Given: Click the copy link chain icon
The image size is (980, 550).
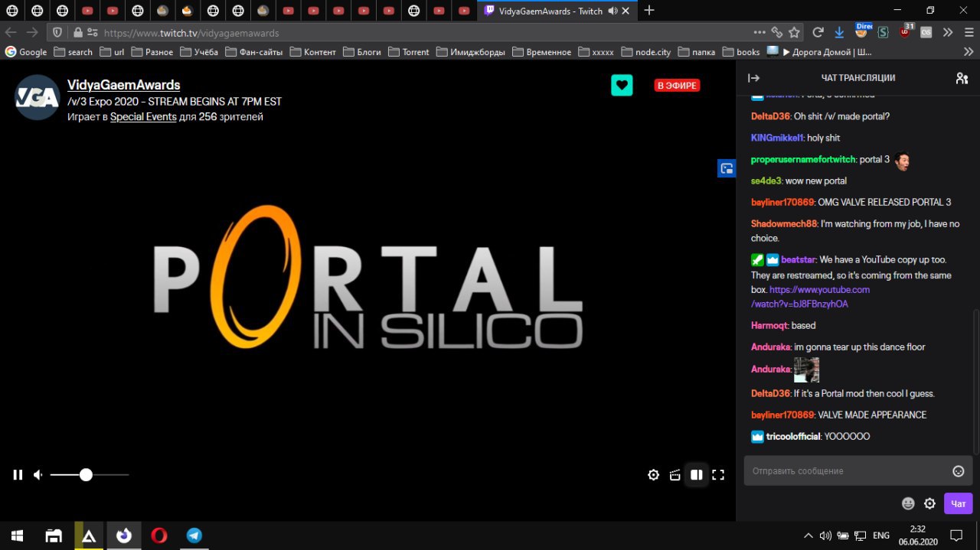Looking at the screenshot, I should coord(776,33).
